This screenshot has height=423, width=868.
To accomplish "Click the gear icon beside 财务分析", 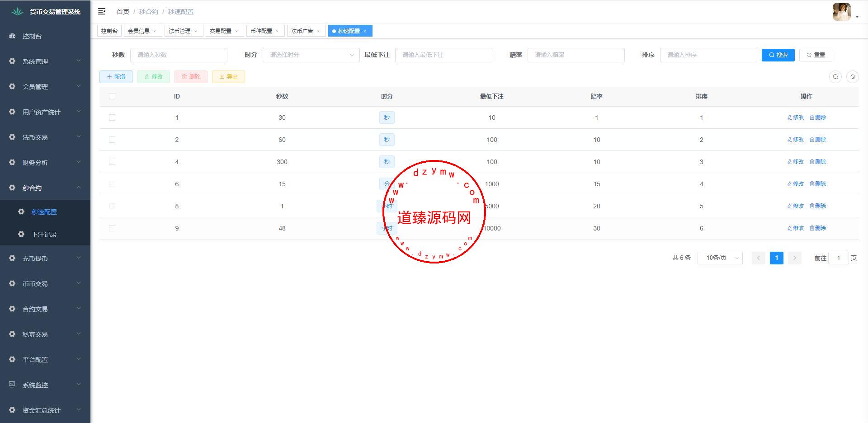I will pyautogui.click(x=12, y=162).
